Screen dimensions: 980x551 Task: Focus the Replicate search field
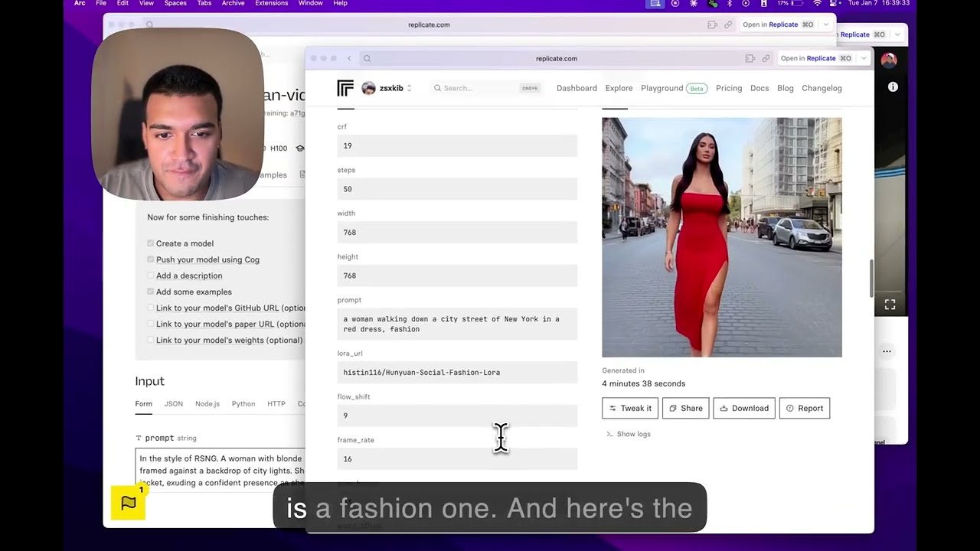[x=486, y=88]
